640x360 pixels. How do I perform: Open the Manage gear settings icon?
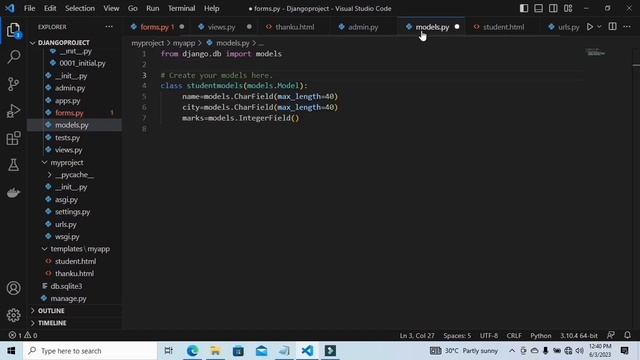click(x=13, y=315)
